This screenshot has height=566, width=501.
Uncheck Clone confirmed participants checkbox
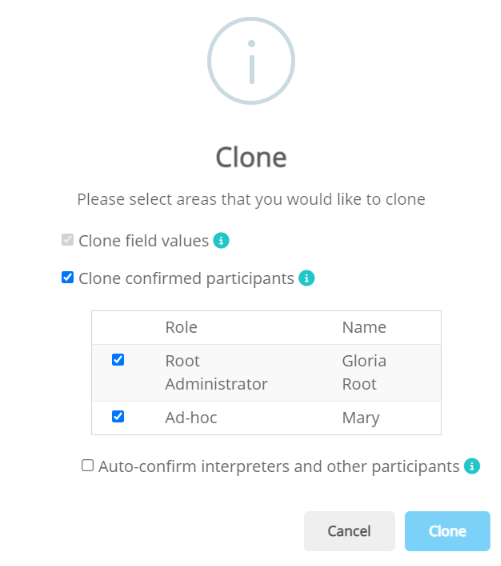pyautogui.click(x=67, y=278)
